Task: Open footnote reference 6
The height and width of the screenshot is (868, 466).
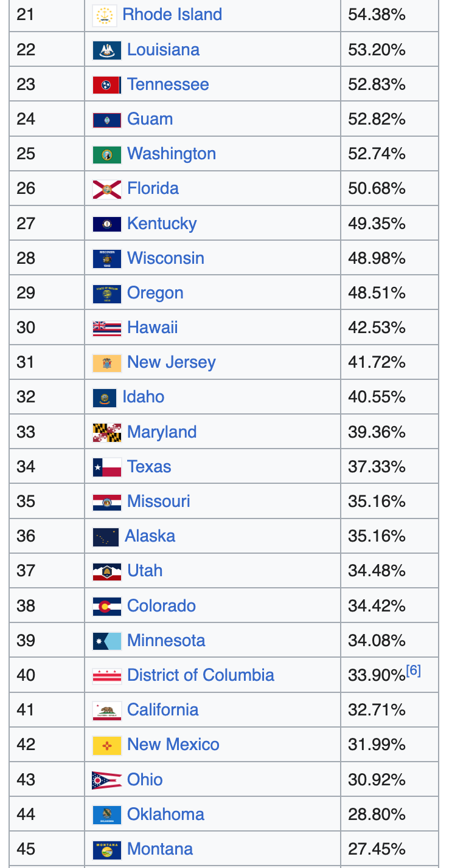Action: coord(414,671)
